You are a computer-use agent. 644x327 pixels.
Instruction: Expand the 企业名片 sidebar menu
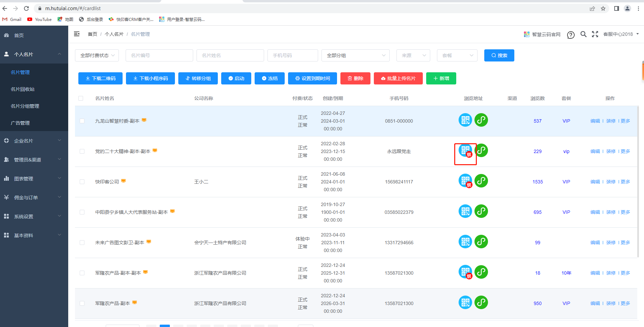tap(34, 141)
